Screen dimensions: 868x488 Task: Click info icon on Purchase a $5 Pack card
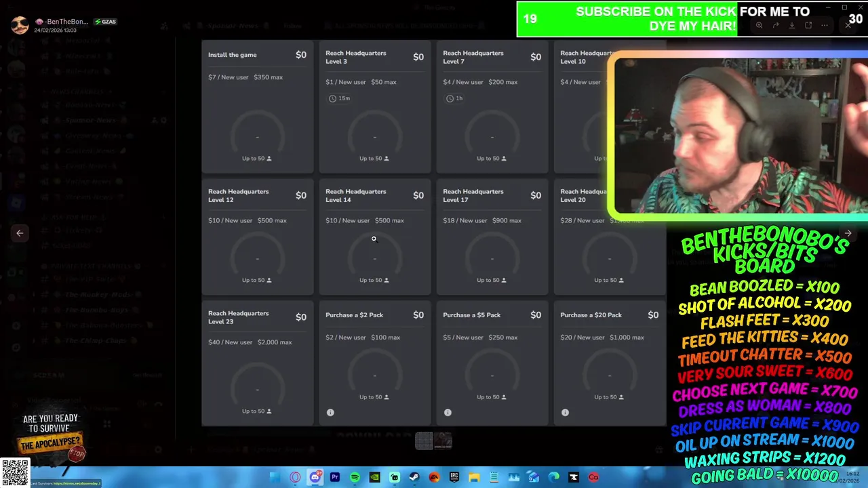click(x=448, y=412)
